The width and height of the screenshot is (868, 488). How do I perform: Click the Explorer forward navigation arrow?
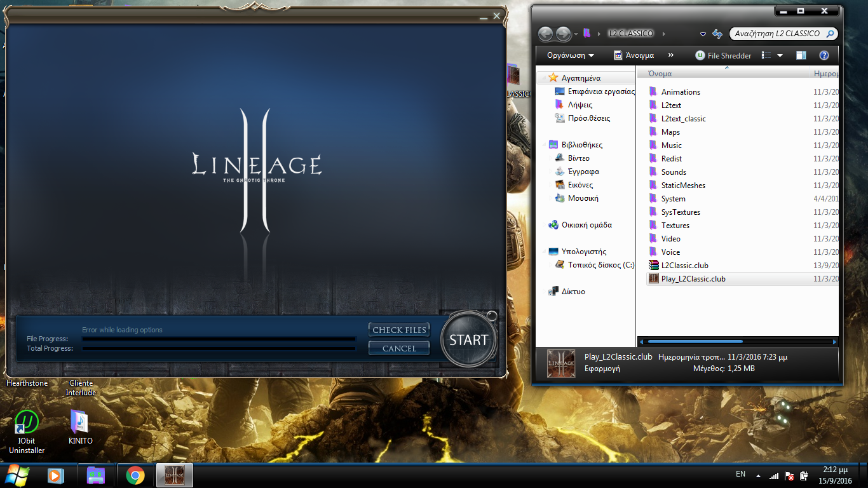[x=563, y=34]
